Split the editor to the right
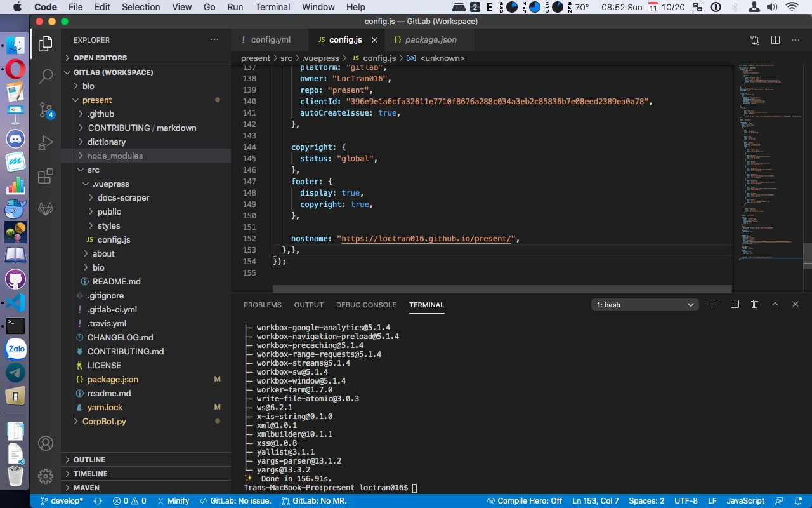812x508 pixels. pos(775,39)
